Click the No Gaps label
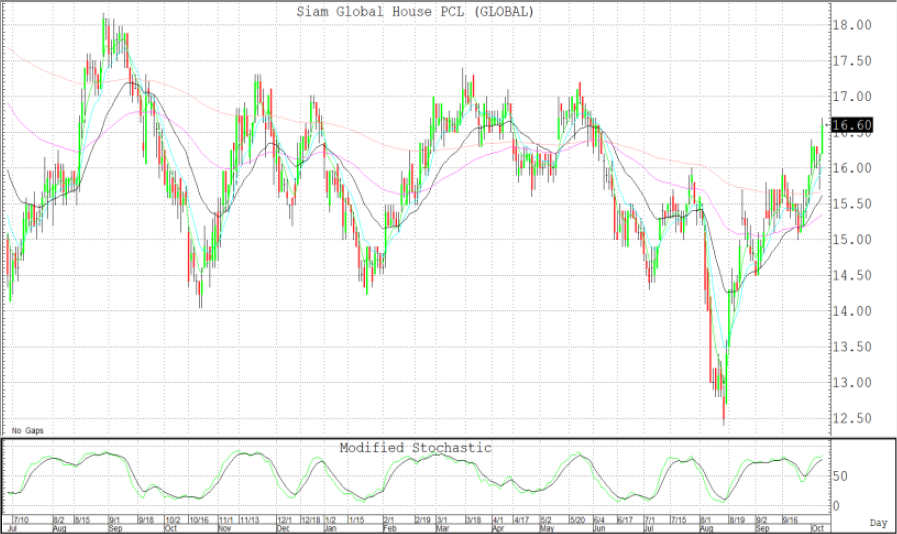Viewport: 897px width, 534px height. coord(27,430)
